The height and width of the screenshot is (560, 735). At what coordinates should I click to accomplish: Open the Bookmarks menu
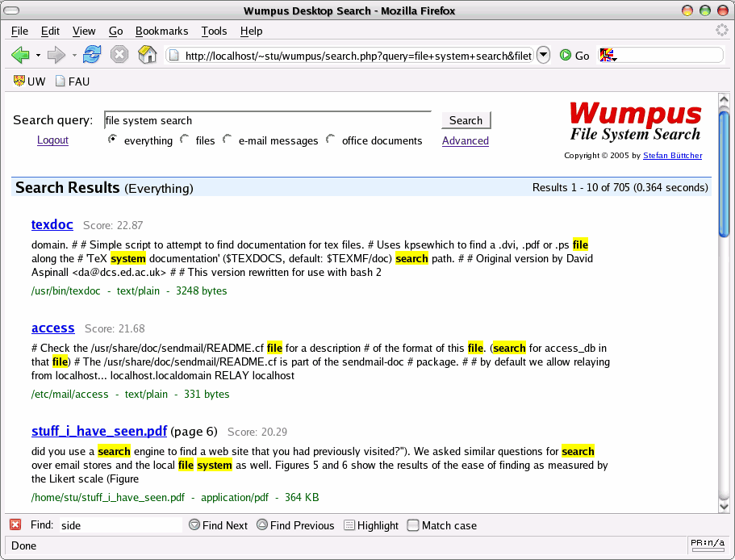coord(161,31)
